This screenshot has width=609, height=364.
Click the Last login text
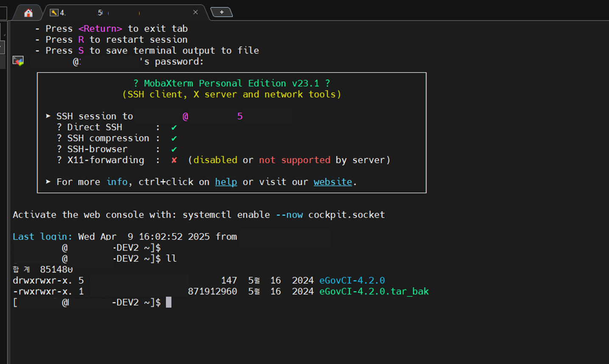click(42, 236)
